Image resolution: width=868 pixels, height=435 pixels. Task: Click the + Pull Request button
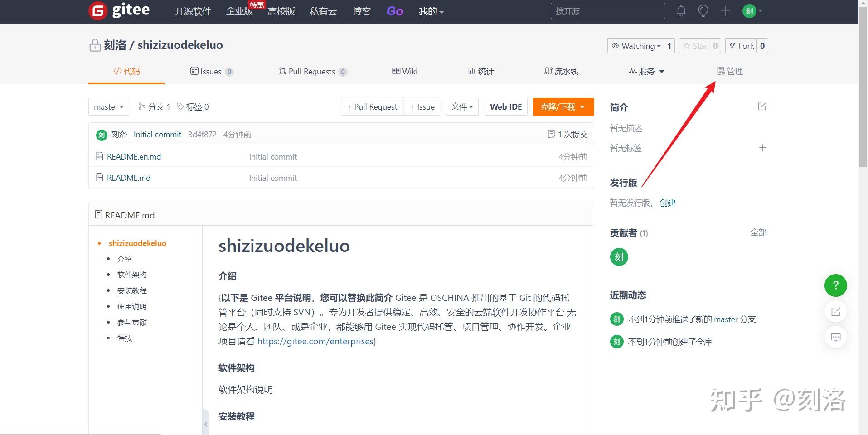point(372,107)
